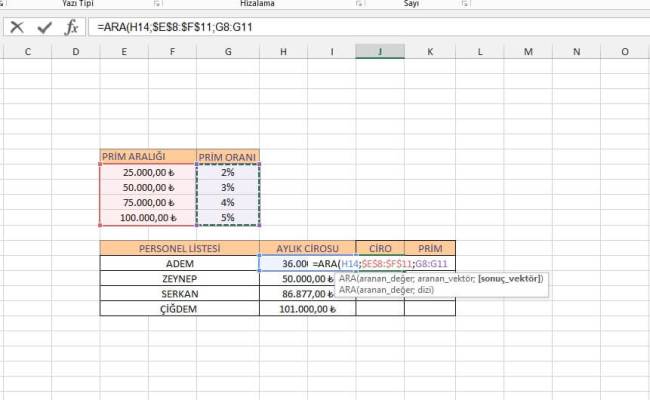Image resolution: width=650 pixels, height=400 pixels.
Task: Click the CİRO header cell
Action: [x=380, y=248]
